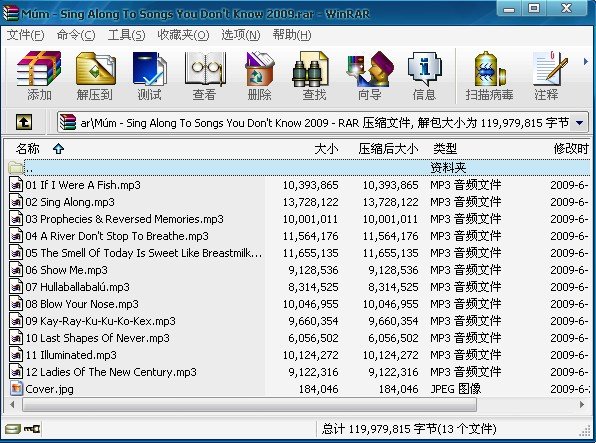Open the address bar dropdown arrow
Image resolution: width=596 pixels, height=443 pixels.
tap(579, 123)
